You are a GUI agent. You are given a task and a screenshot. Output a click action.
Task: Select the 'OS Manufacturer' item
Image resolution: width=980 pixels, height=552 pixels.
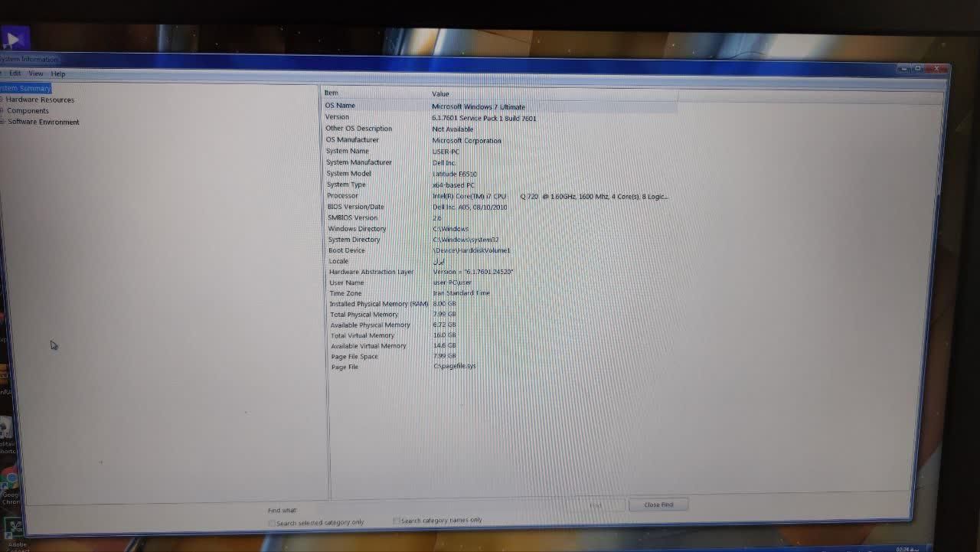point(352,139)
